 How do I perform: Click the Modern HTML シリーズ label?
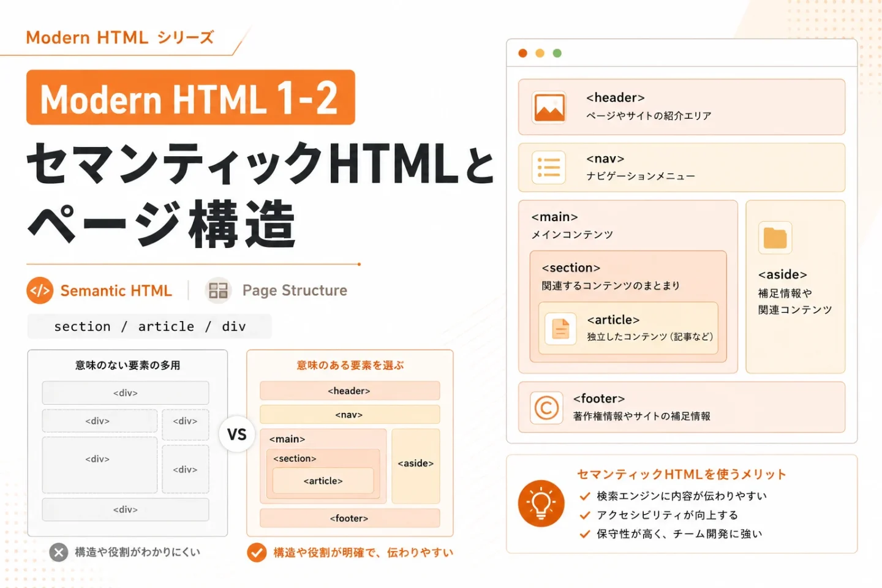[120, 38]
